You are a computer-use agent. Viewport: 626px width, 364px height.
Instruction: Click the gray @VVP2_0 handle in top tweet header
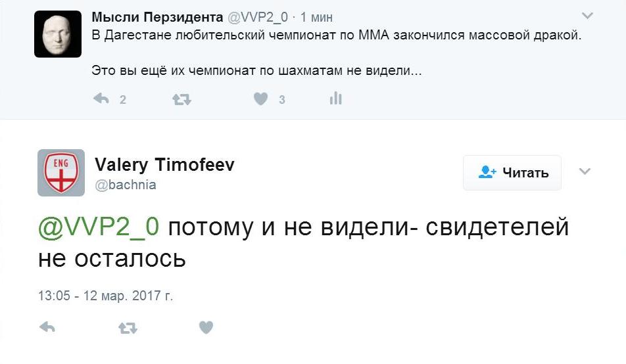coord(258,18)
